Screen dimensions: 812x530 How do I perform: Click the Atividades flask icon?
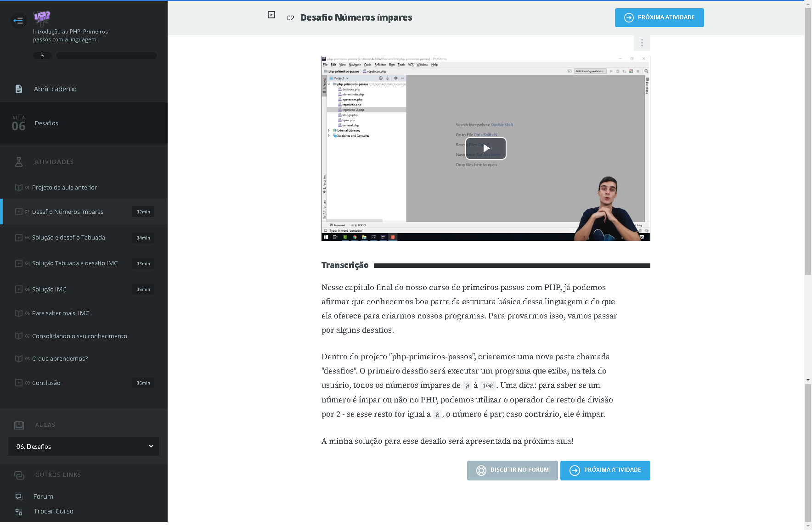[19, 162]
